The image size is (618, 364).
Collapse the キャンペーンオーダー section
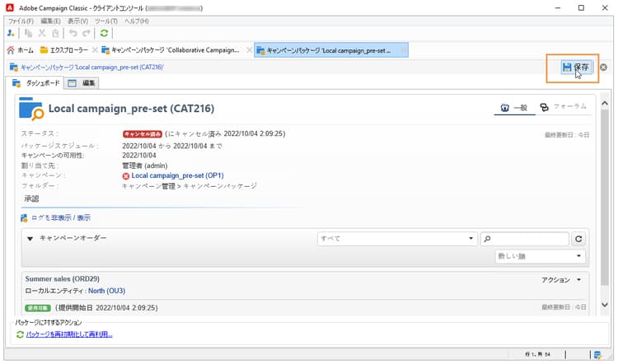pos(30,239)
